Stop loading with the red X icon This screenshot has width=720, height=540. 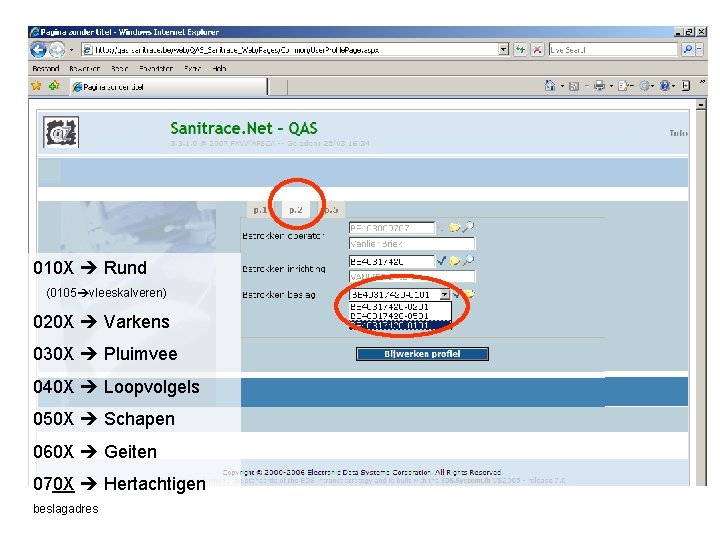[537, 50]
